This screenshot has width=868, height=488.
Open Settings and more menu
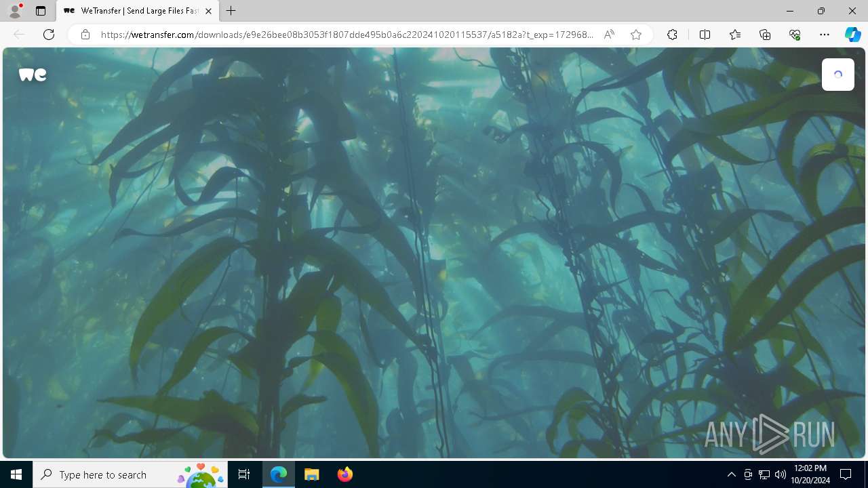tap(825, 35)
